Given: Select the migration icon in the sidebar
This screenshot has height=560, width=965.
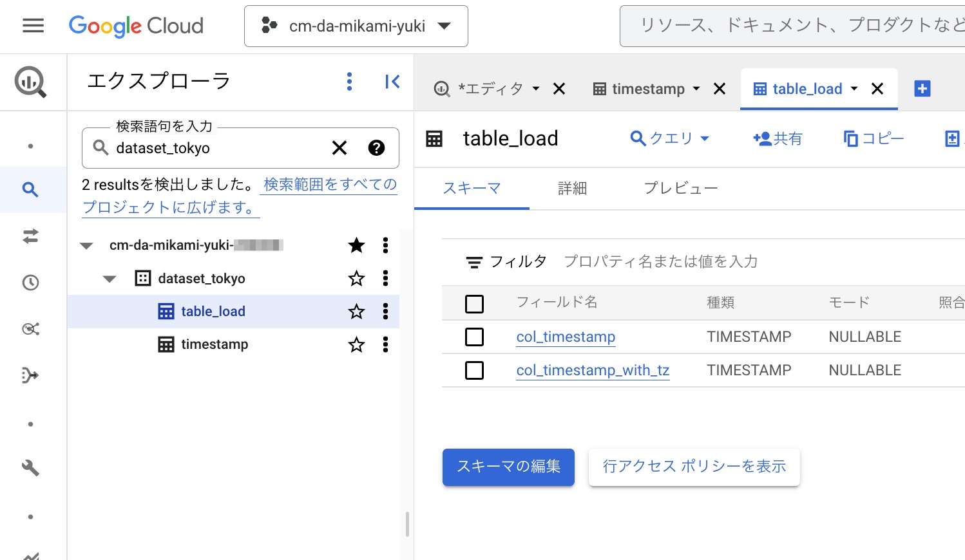Looking at the screenshot, I should pos(30,376).
